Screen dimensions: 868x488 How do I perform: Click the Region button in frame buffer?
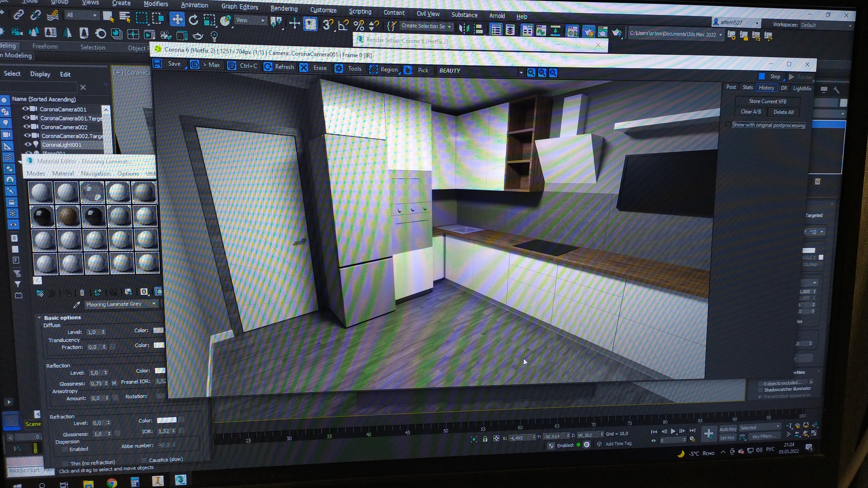pyautogui.click(x=384, y=69)
